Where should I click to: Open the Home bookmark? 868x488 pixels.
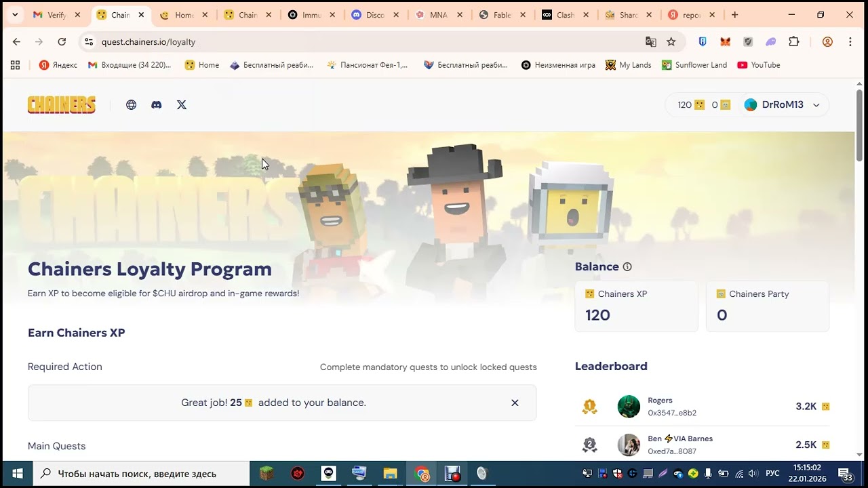[x=203, y=65]
